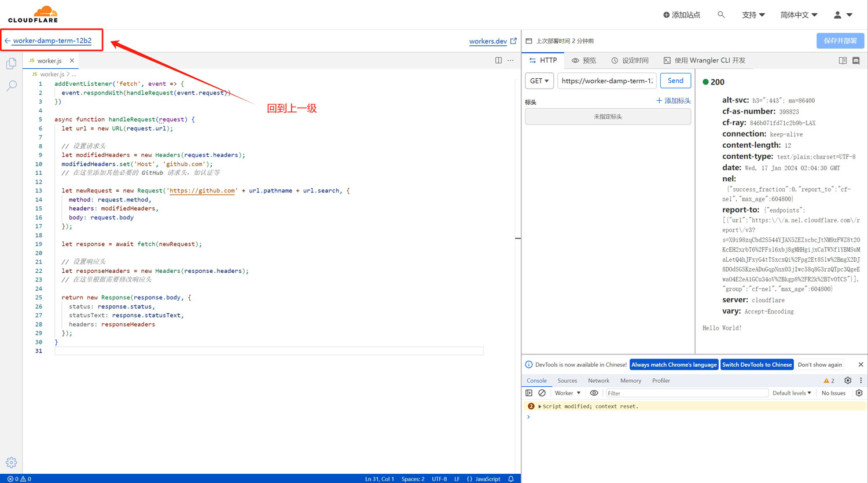Open the Search icon in editor sidebar
The height and width of the screenshot is (483, 868).
(11, 86)
